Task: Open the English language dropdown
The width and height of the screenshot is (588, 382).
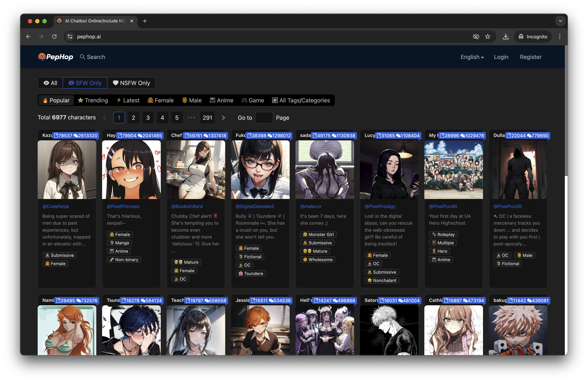Action: [x=472, y=57]
